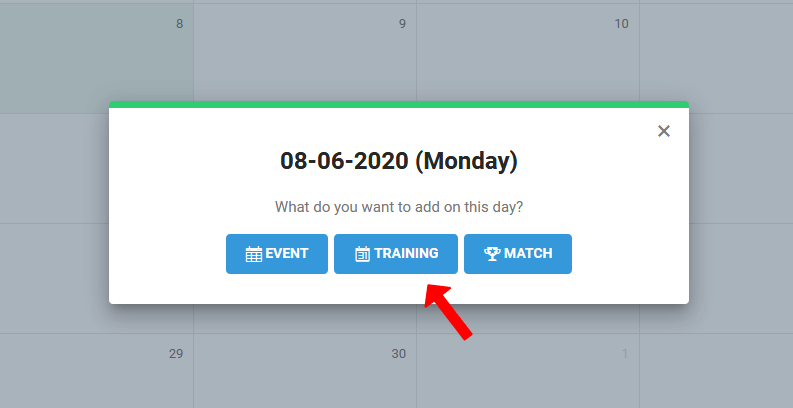Close the add-on-this-day dialog with X
Image resolution: width=793 pixels, height=408 pixels.
[x=664, y=131]
